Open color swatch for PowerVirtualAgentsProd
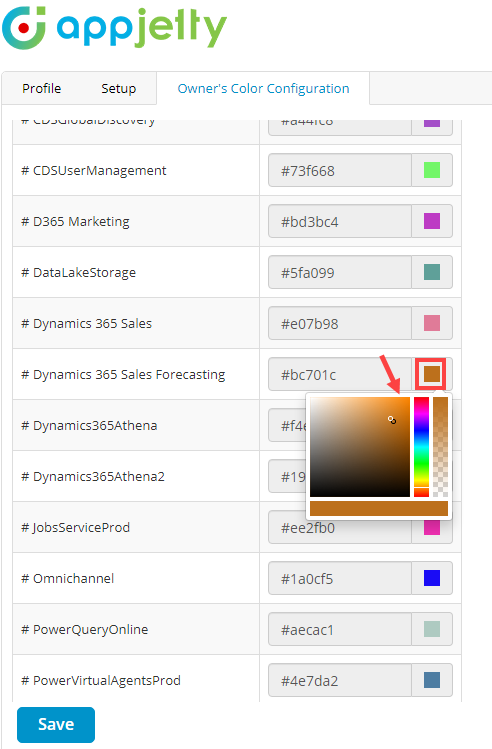This screenshot has width=492, height=749. pyautogui.click(x=432, y=680)
